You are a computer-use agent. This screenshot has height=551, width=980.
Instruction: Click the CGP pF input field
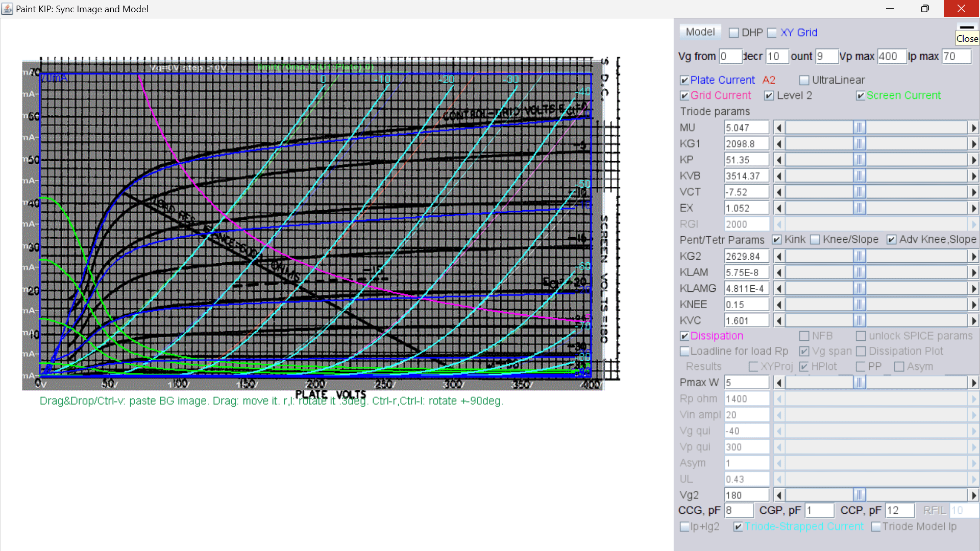click(x=820, y=510)
